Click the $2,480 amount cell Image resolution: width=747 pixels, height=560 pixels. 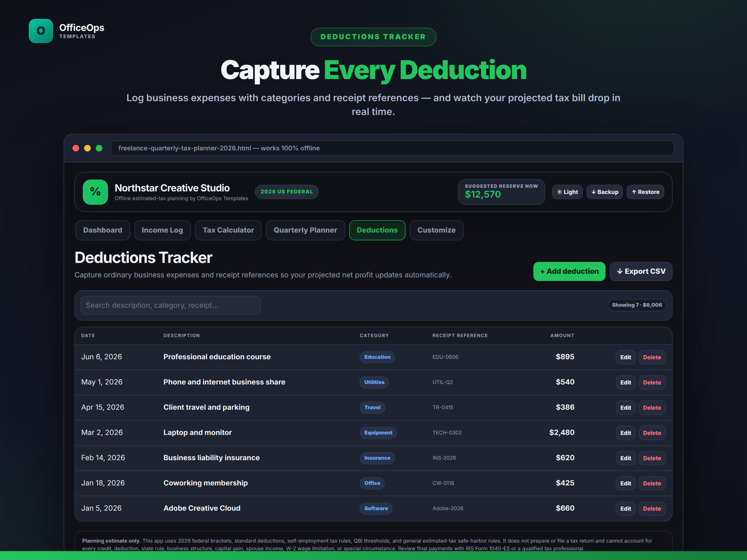click(562, 433)
